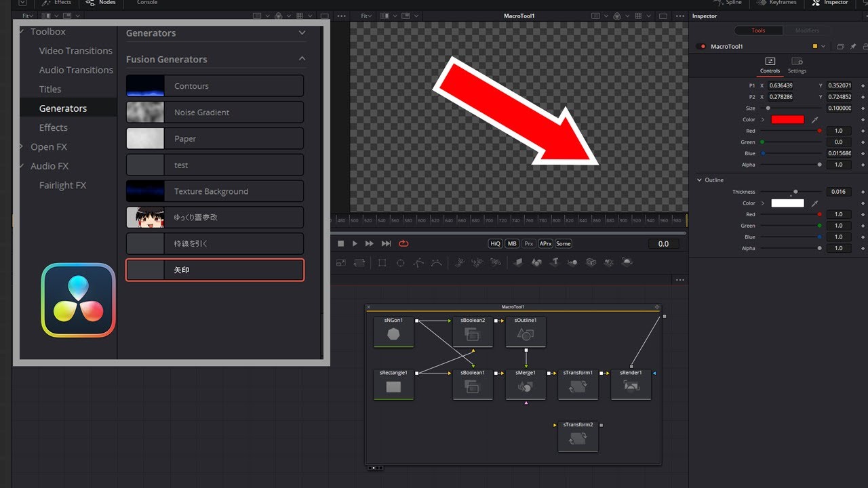This screenshot has height=488, width=868.
Task: Pin the MacroTool1 inspector panel
Action: [x=853, y=46]
